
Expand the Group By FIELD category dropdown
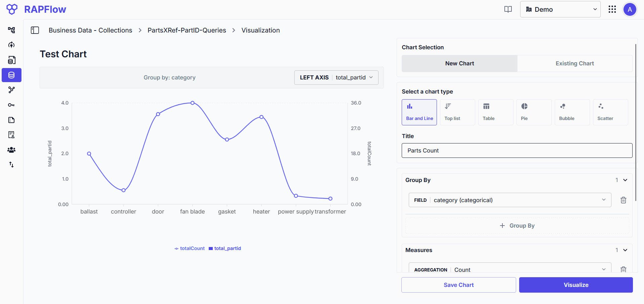click(510, 200)
